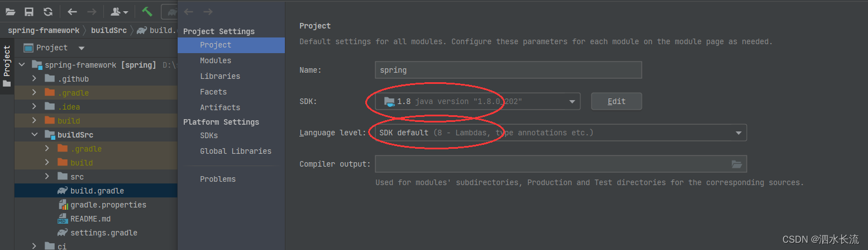The height and width of the screenshot is (250, 868).
Task: Click the Synchronize refresh icon
Action: click(x=48, y=12)
